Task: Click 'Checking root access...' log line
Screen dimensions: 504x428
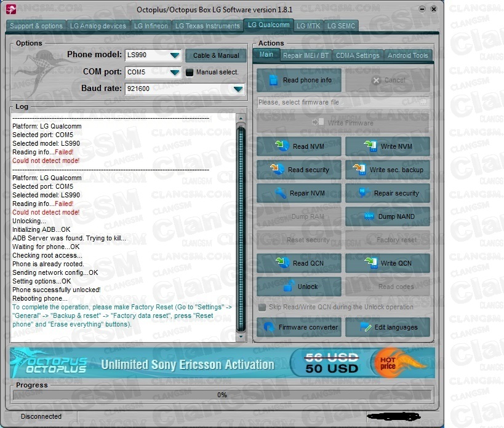Action: tap(47, 255)
